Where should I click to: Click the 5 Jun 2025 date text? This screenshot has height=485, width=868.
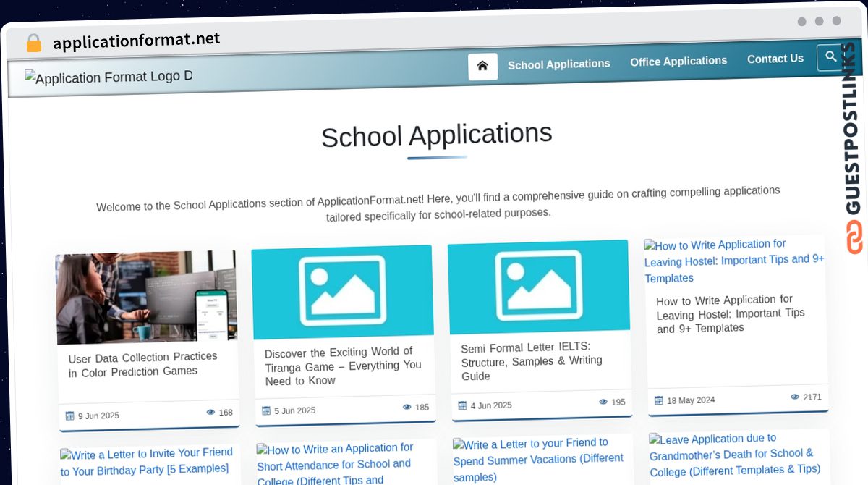coord(294,410)
